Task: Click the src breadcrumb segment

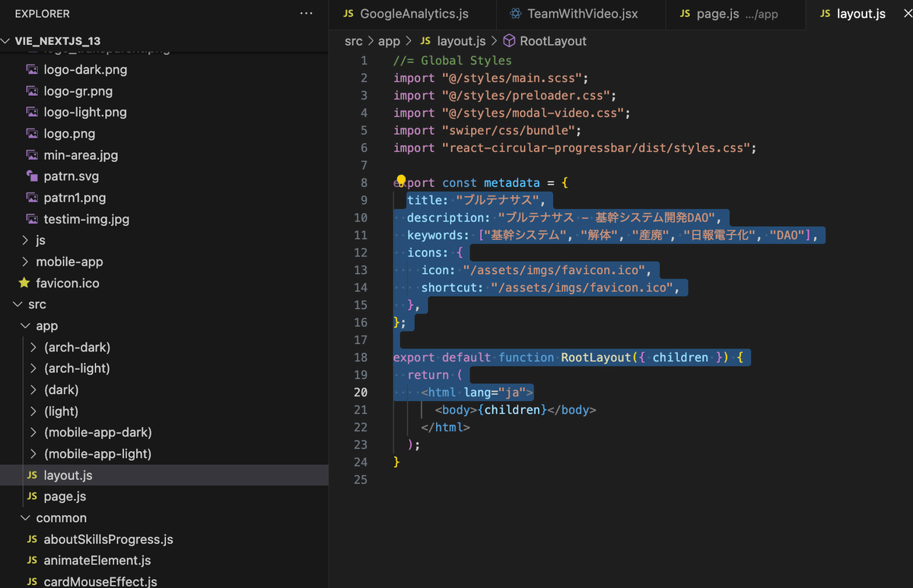Action: coord(353,41)
